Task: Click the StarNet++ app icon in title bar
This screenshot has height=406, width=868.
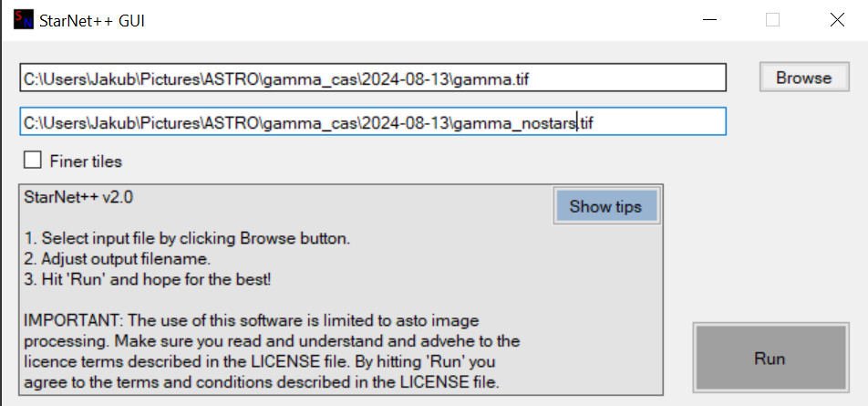Action: point(24,20)
